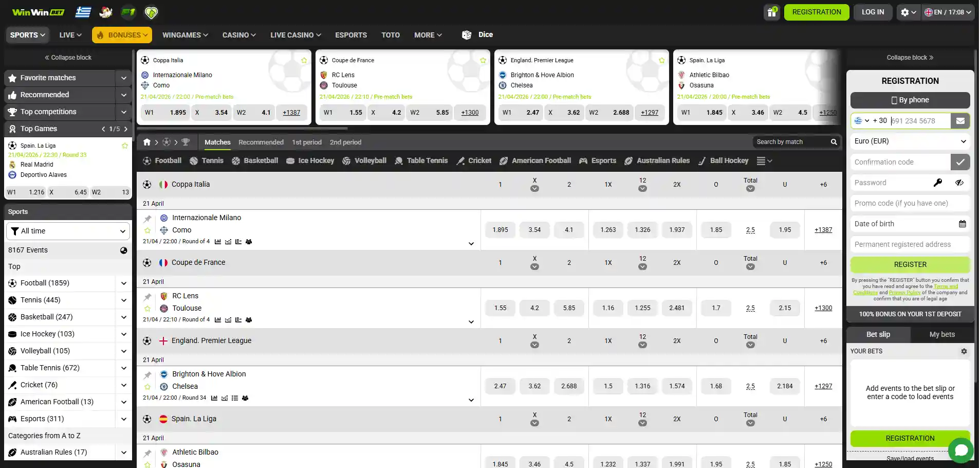This screenshot has height=468, width=980.
Task: Switch registration to email using envelope icon
Action: coord(960,121)
